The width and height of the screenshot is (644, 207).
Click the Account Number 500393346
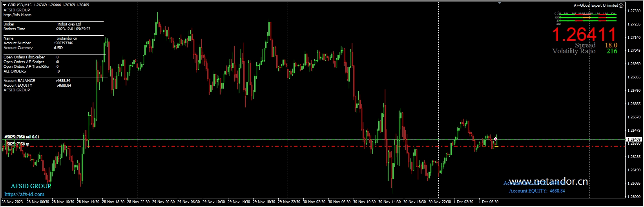pos(64,43)
